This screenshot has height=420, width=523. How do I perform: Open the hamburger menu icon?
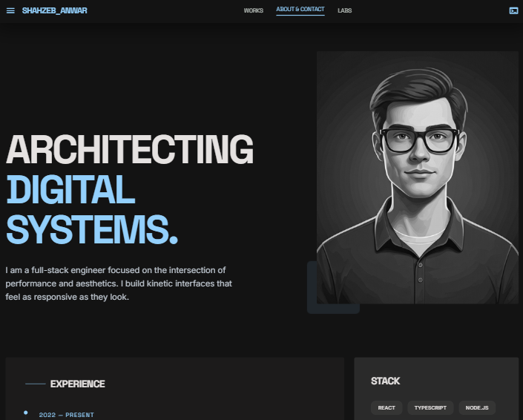pyautogui.click(x=10, y=10)
